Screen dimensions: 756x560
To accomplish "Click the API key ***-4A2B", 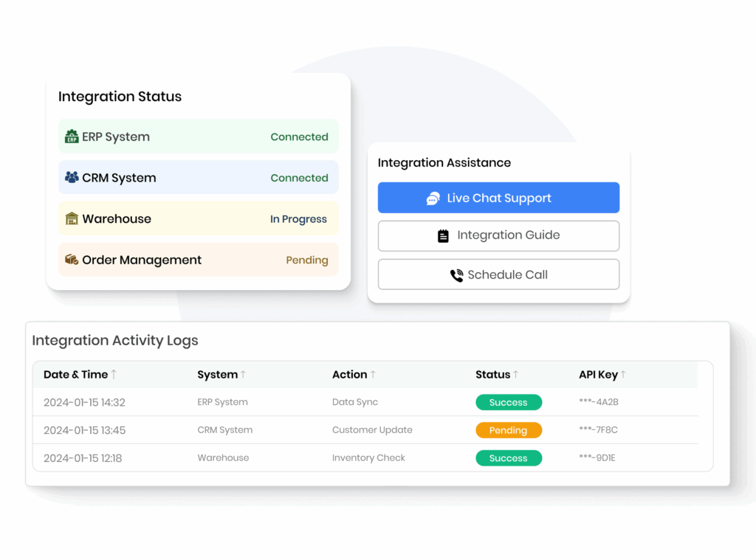I will coord(598,402).
